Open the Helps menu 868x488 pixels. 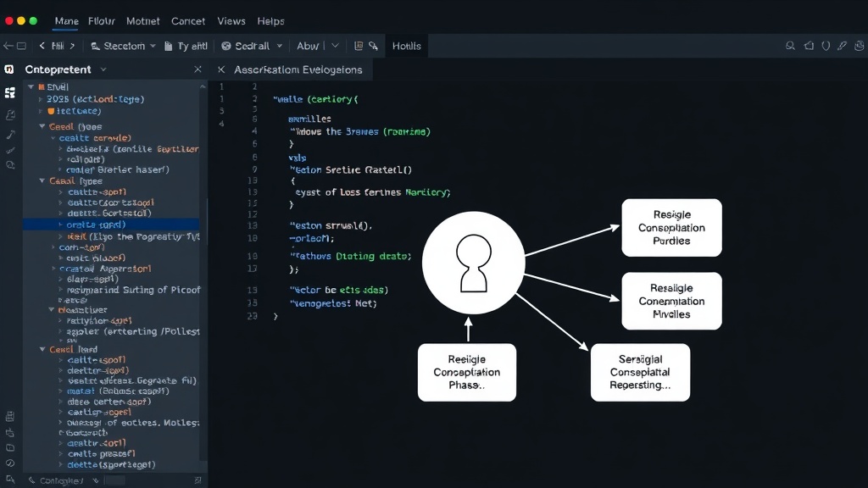270,21
